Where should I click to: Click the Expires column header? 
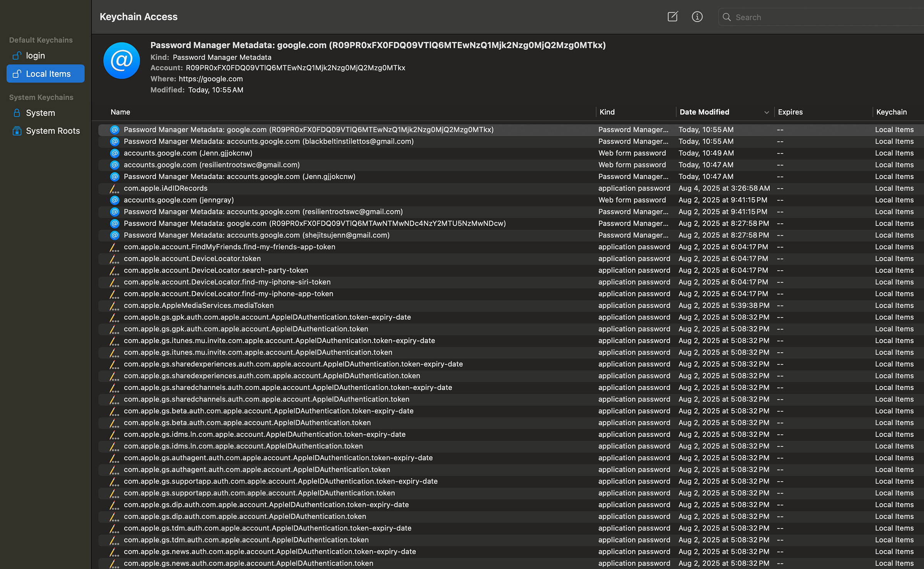pos(790,112)
